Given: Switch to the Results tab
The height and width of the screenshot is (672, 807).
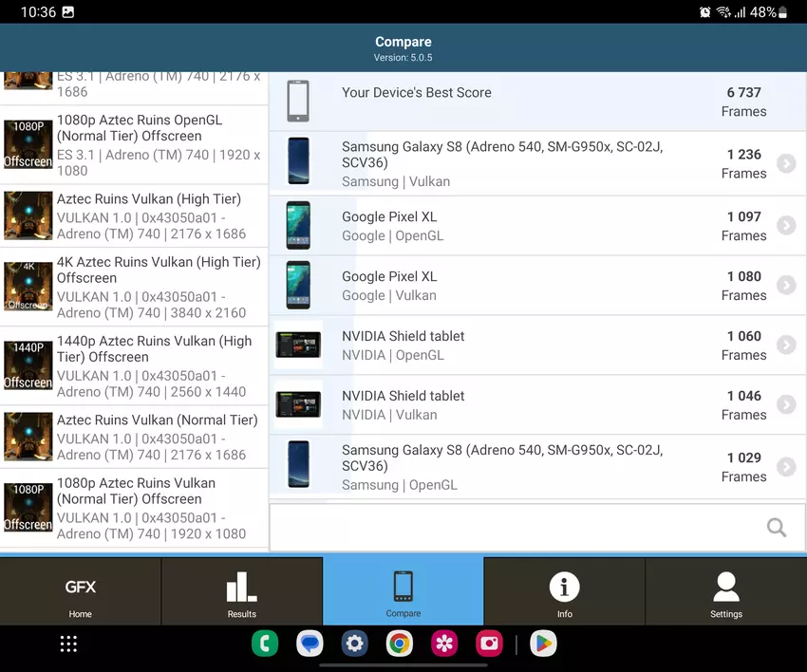Looking at the screenshot, I should click(x=242, y=592).
